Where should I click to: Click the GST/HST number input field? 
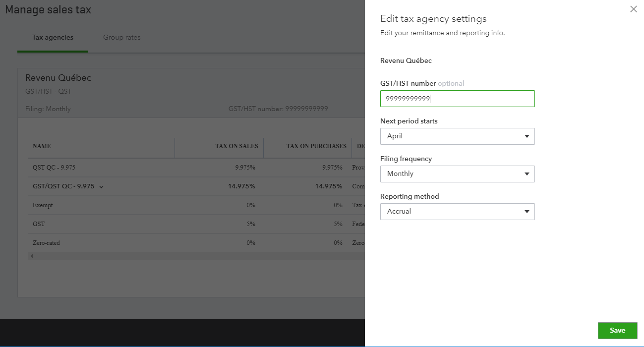[457, 99]
